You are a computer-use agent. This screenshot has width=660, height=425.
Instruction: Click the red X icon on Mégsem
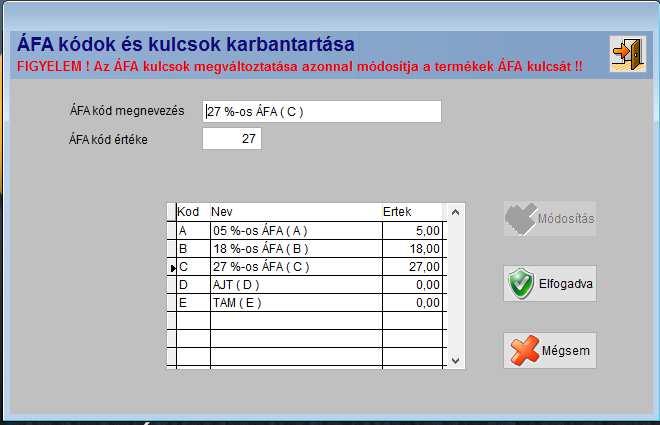pyautogui.click(x=524, y=350)
